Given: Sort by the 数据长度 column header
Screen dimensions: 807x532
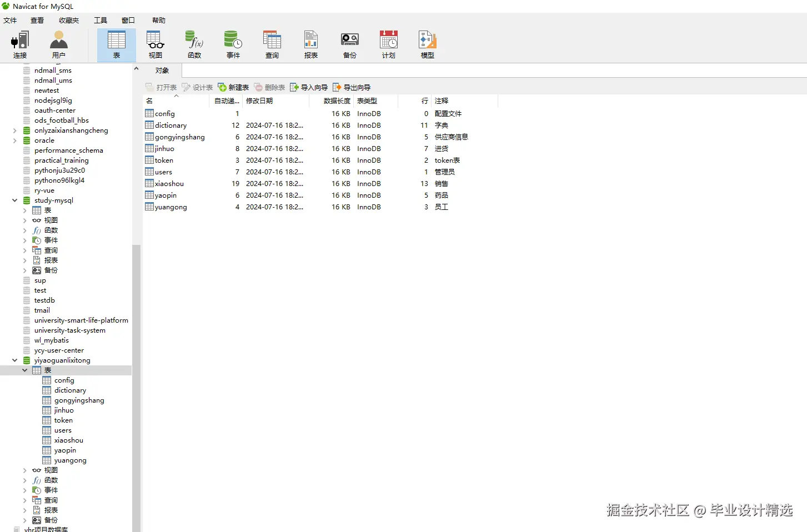Looking at the screenshot, I should (x=331, y=101).
